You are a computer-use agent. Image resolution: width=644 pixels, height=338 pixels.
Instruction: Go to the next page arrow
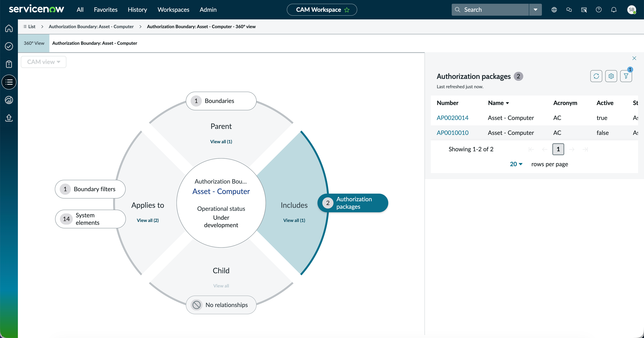tap(572, 149)
